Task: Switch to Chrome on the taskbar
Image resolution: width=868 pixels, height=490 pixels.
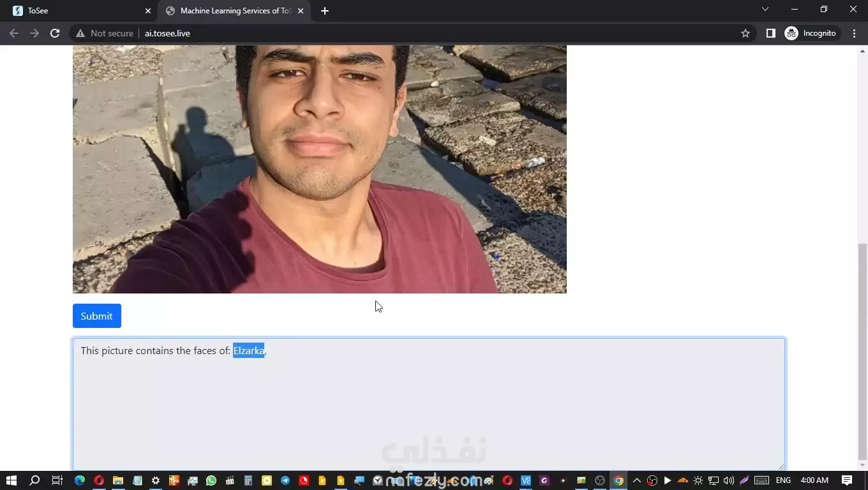Action: [x=618, y=480]
